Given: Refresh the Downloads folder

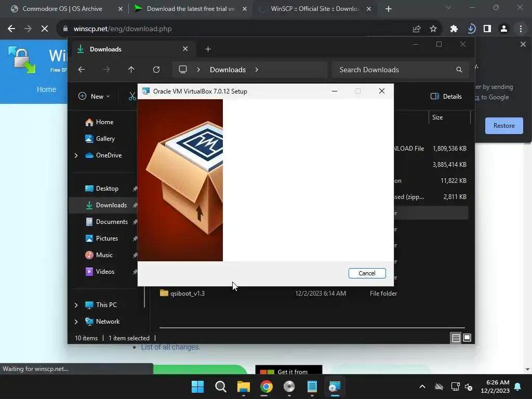Looking at the screenshot, I should 156,70.
